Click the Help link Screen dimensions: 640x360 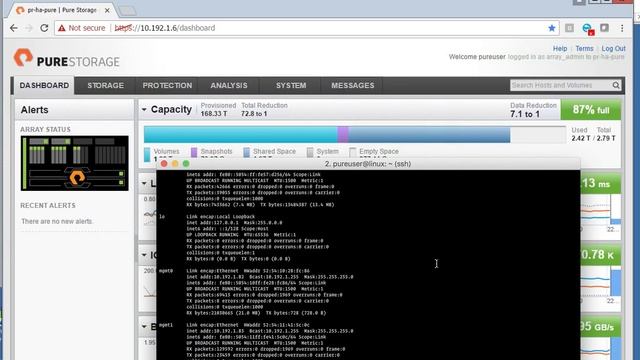(x=560, y=49)
